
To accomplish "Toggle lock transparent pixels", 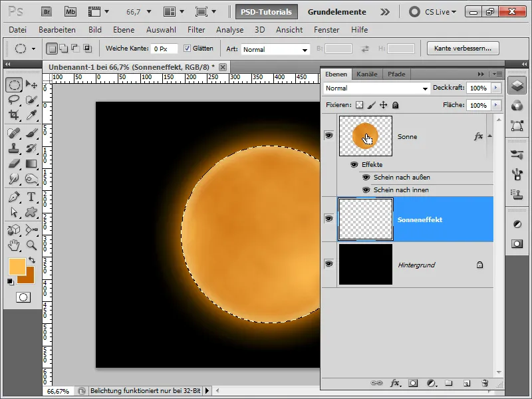I will pos(359,105).
